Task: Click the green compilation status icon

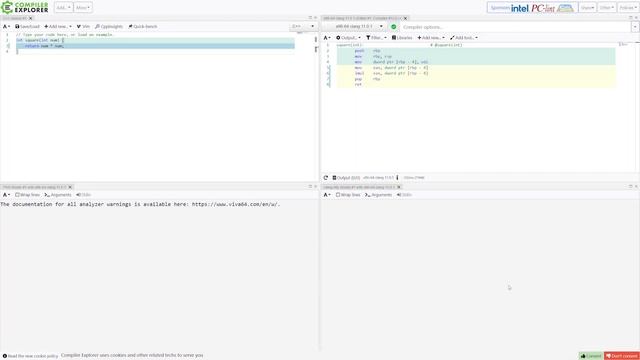Action: click(x=393, y=27)
